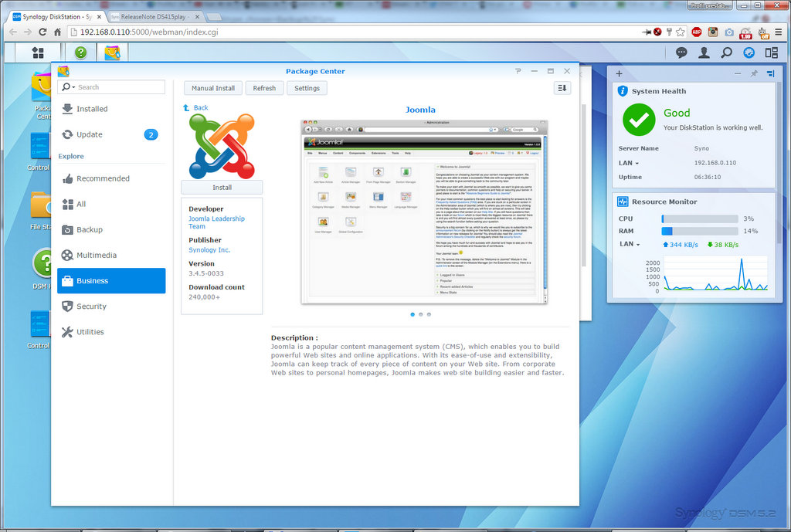Image resolution: width=791 pixels, height=532 pixels.
Task: Click the CPU usage bar
Action: click(x=700, y=219)
